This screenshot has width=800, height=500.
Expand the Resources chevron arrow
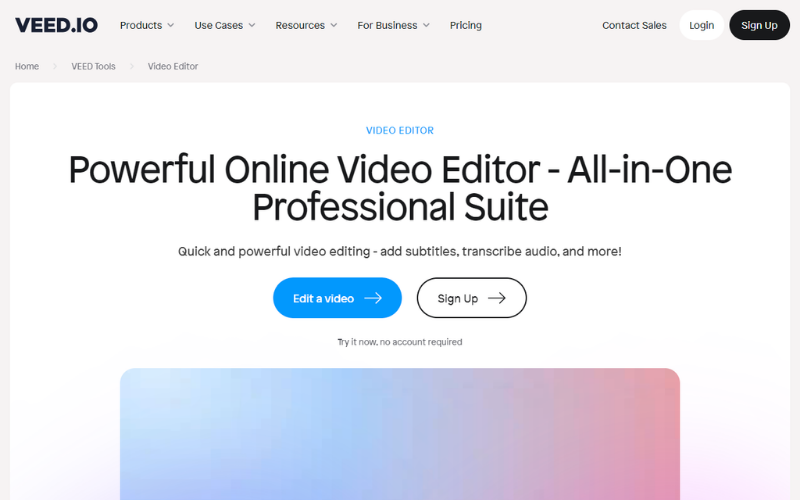334,25
